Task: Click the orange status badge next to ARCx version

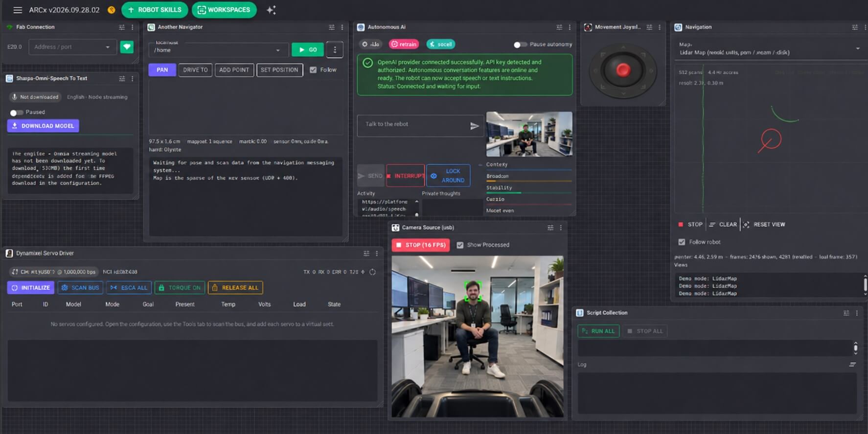Action: point(112,10)
